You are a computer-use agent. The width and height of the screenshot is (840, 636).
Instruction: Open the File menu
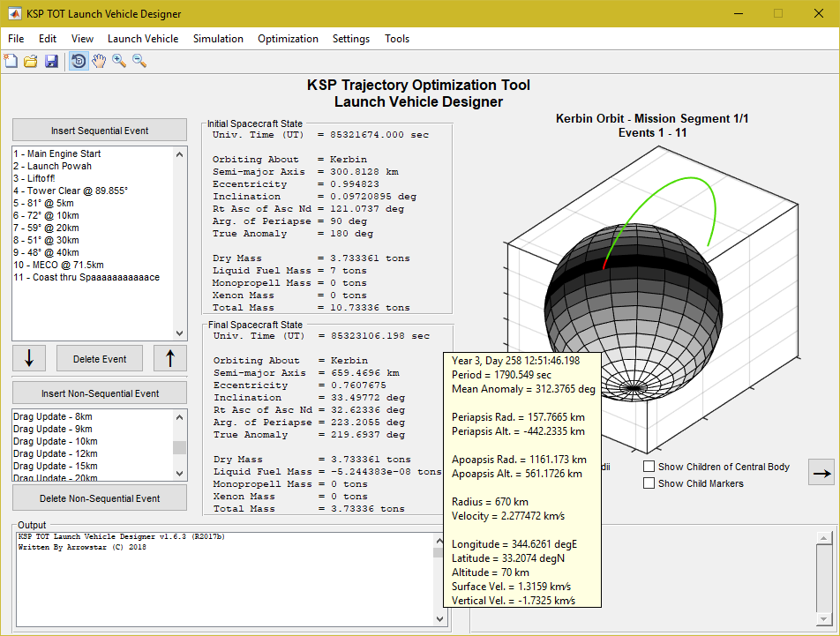(16, 39)
